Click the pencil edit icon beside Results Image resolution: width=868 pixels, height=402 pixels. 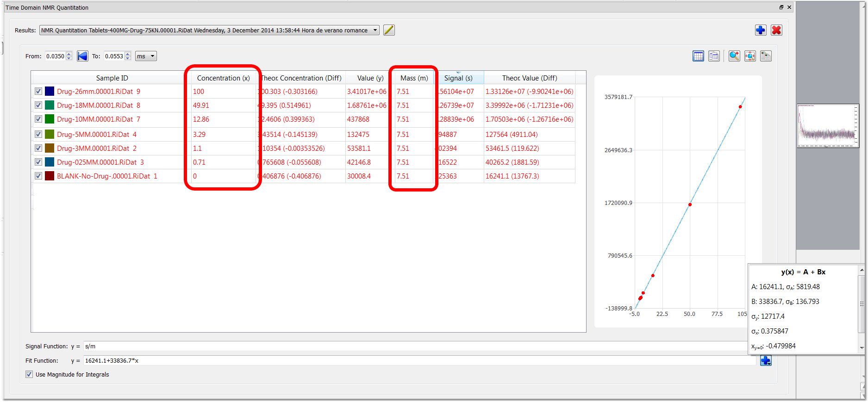(x=389, y=30)
